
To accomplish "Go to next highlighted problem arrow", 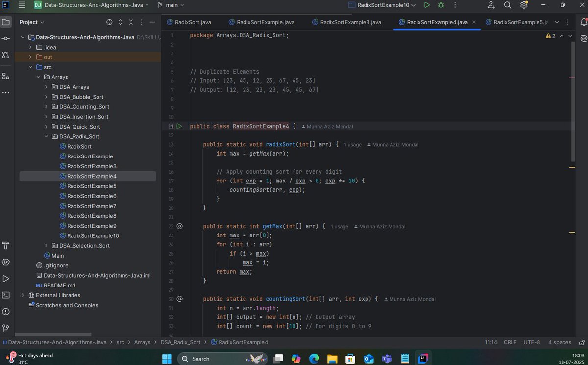I will click(x=570, y=36).
